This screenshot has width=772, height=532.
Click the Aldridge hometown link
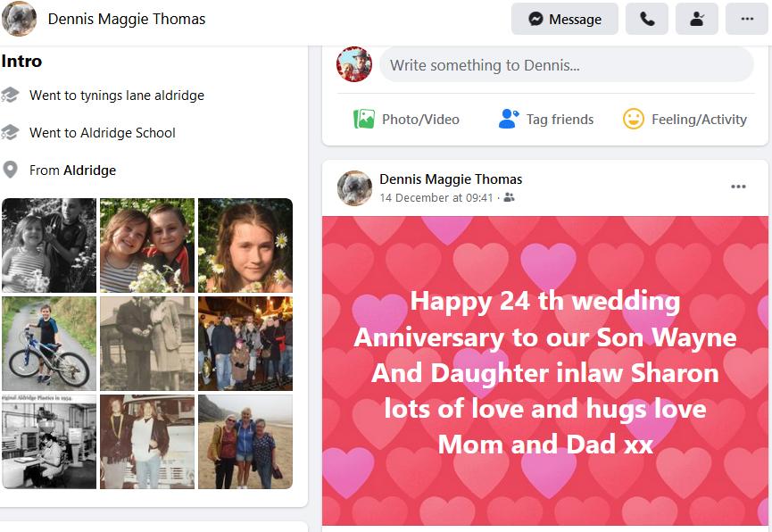(89, 170)
